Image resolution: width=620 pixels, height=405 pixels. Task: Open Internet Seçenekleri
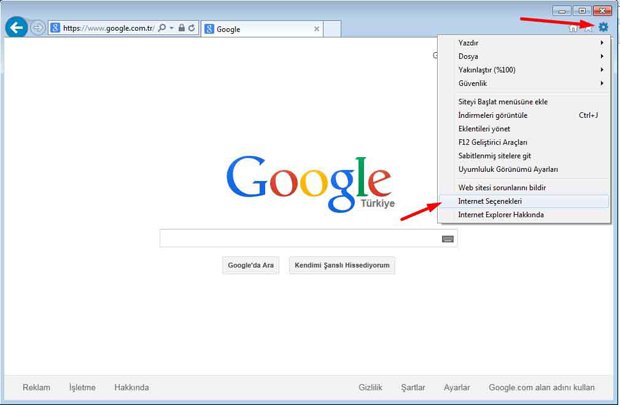(x=525, y=201)
